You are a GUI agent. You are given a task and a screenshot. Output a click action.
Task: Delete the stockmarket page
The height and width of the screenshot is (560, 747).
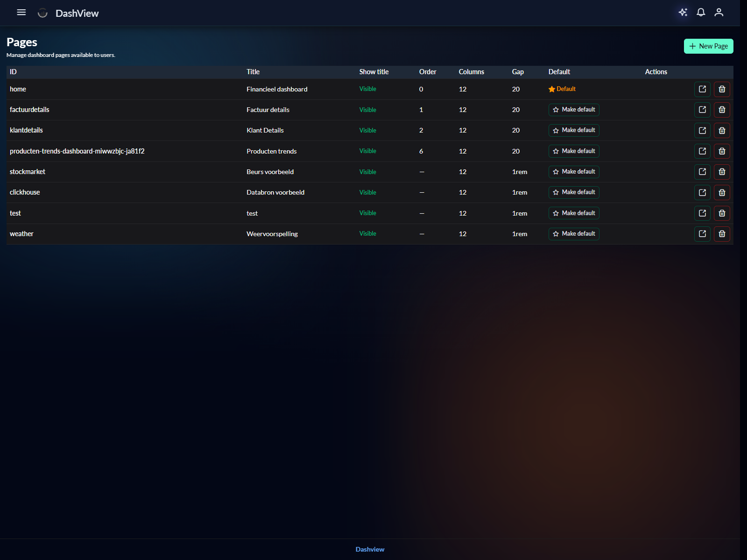722,172
